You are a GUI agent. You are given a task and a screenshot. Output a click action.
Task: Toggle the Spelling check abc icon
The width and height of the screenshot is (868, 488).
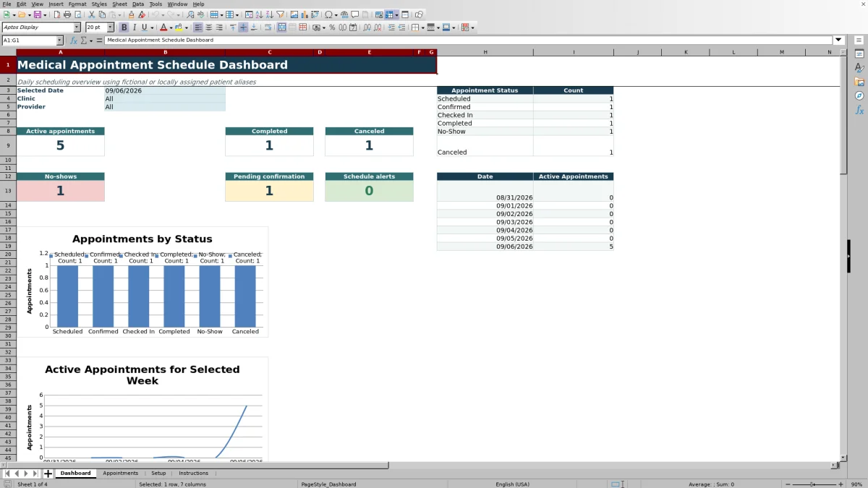point(200,14)
